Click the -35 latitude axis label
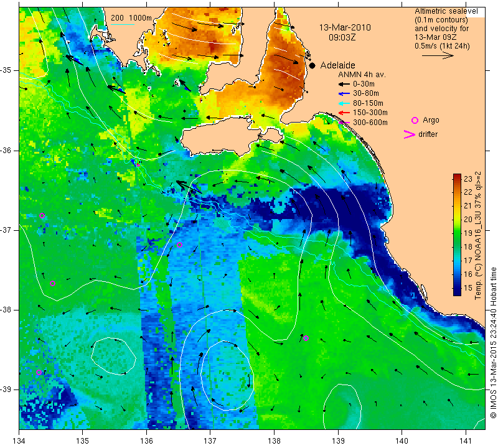 pos(7,70)
